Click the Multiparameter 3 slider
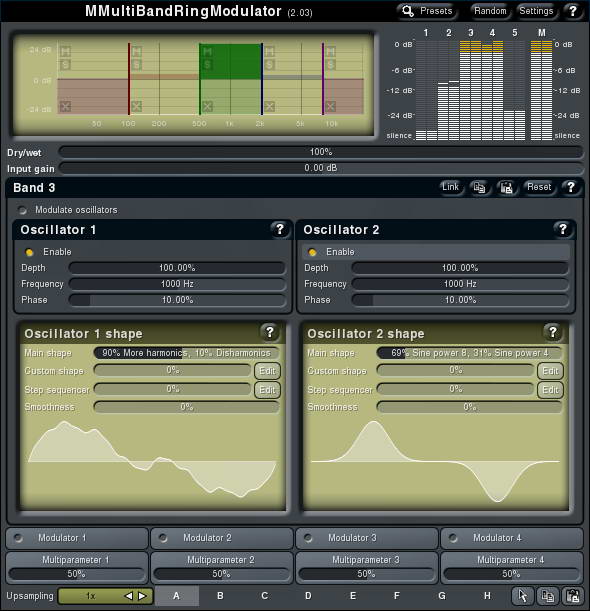 pyautogui.click(x=366, y=574)
